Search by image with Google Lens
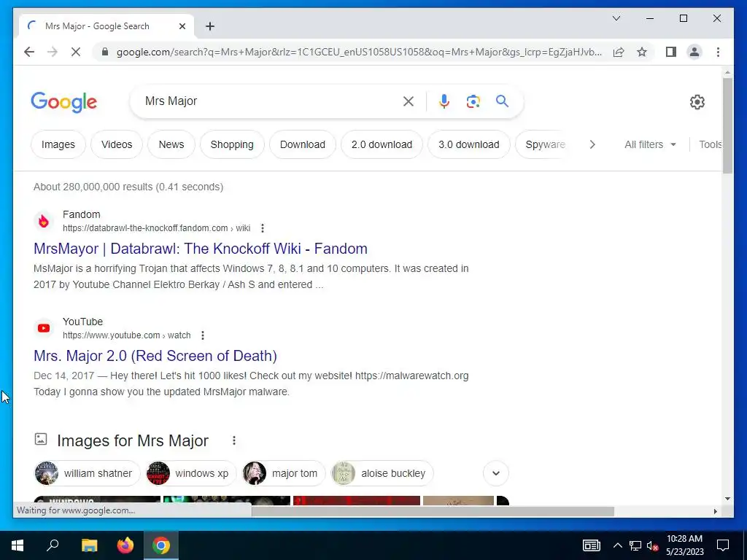The height and width of the screenshot is (560, 747). click(x=473, y=101)
